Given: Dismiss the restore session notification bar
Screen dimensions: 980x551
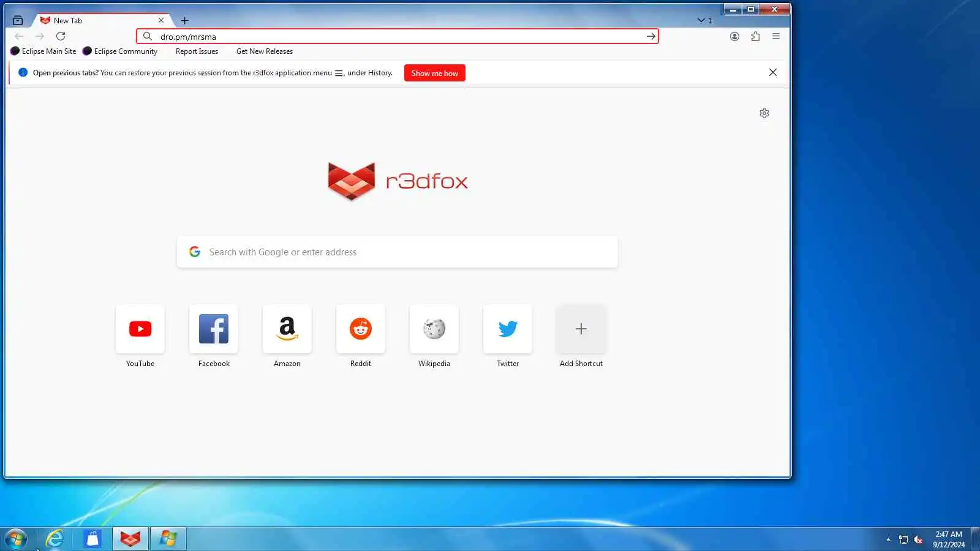Looking at the screenshot, I should [x=773, y=72].
